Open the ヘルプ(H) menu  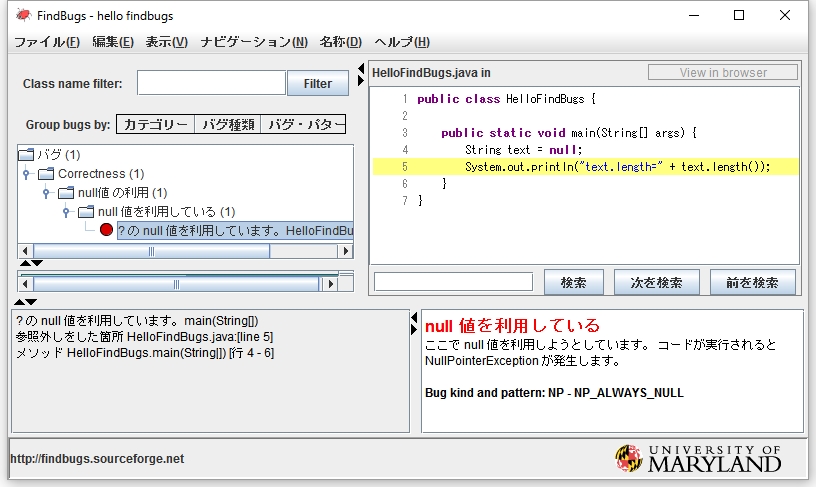pos(402,42)
